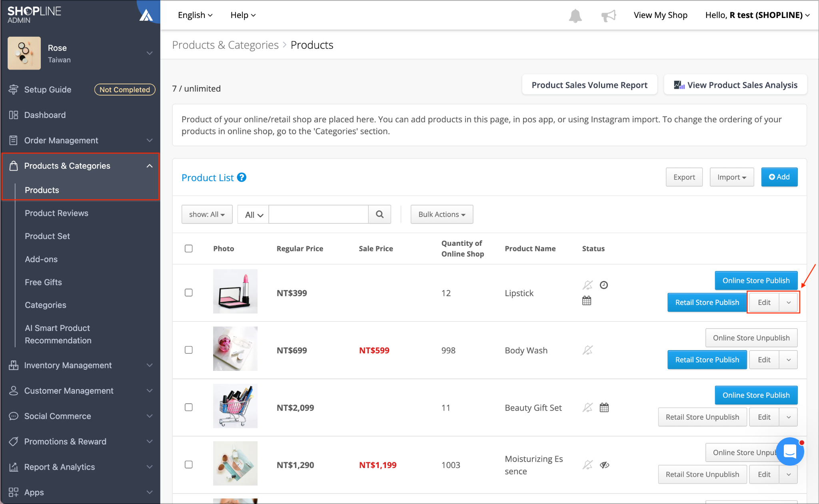Click the Moisturizing Essence muted bell icon

pos(587,465)
